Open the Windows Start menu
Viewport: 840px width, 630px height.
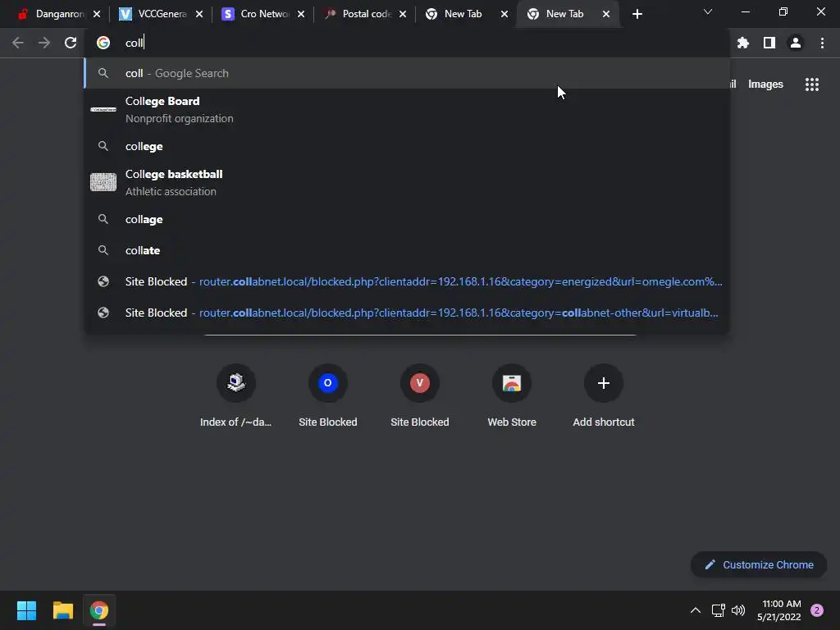(26, 610)
